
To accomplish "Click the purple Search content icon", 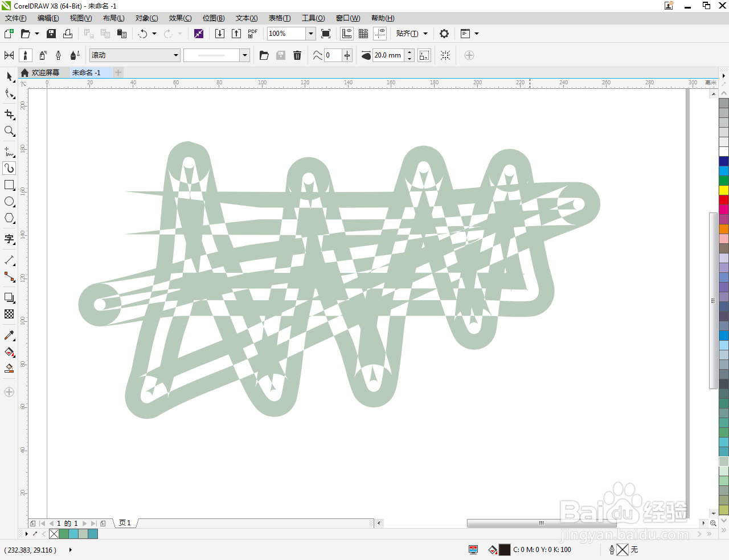I will (x=199, y=34).
